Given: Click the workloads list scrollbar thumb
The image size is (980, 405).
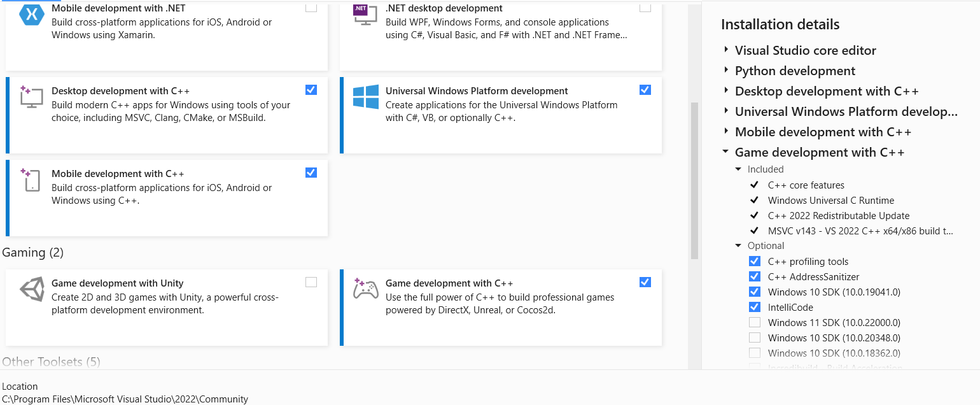Looking at the screenshot, I should tap(695, 181).
